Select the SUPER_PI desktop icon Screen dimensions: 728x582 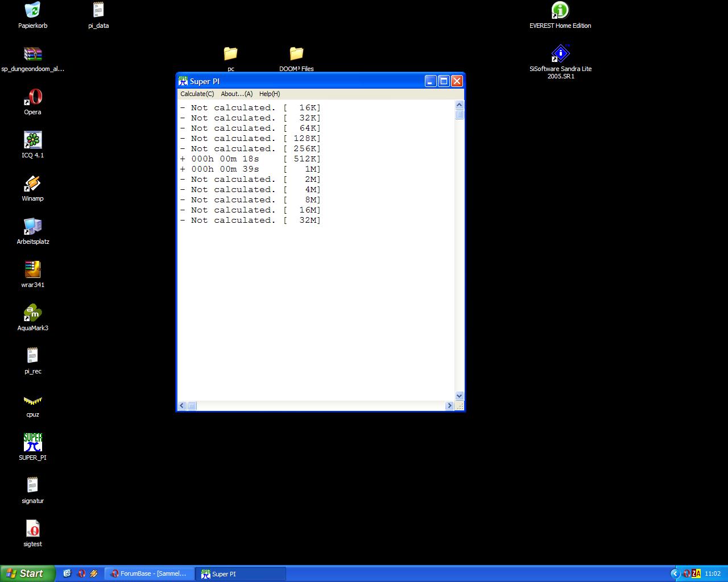(x=32, y=443)
